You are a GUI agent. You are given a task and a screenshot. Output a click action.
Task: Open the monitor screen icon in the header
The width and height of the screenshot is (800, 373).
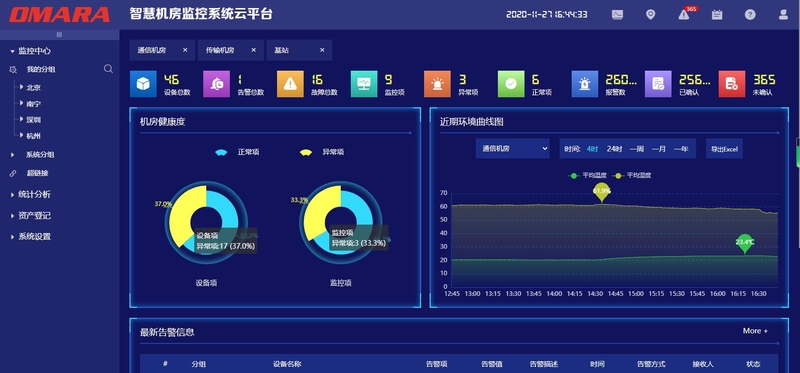point(617,15)
